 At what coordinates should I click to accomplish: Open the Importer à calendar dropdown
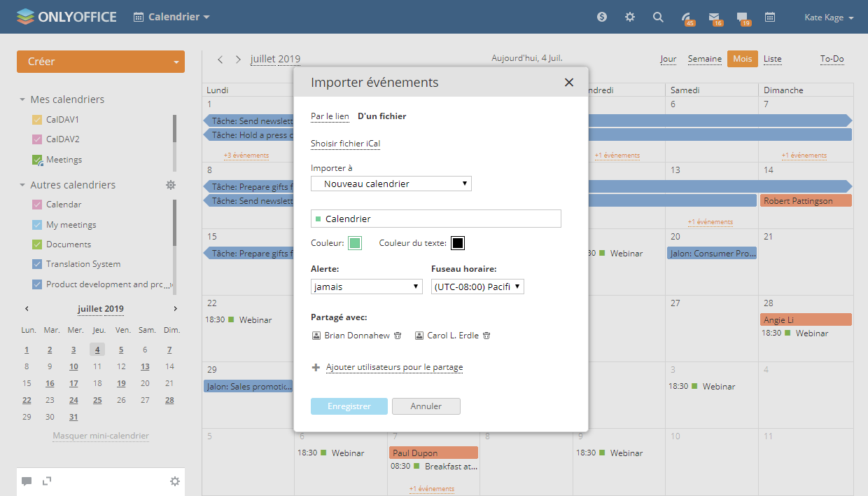pos(391,184)
